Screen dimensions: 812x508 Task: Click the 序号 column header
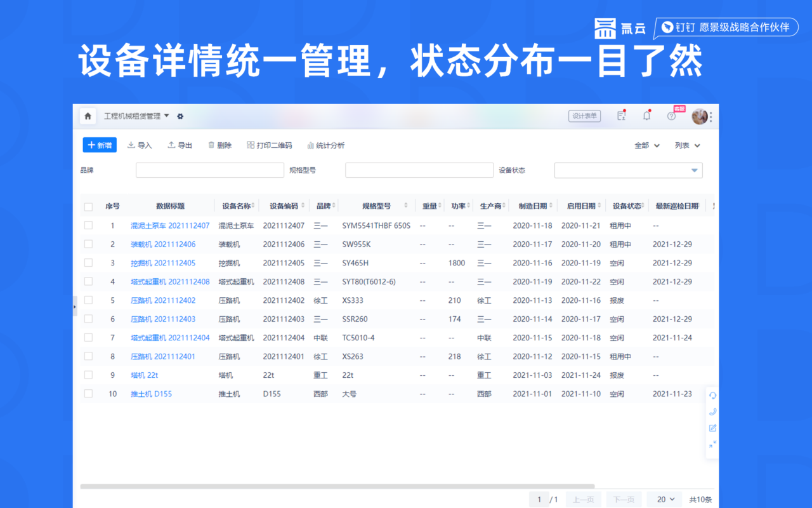coord(112,206)
